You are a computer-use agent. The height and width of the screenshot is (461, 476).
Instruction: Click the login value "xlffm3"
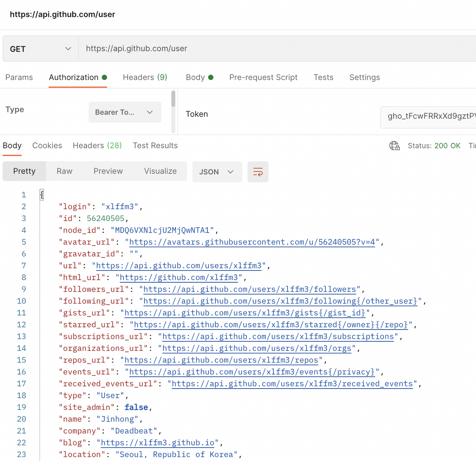point(120,207)
